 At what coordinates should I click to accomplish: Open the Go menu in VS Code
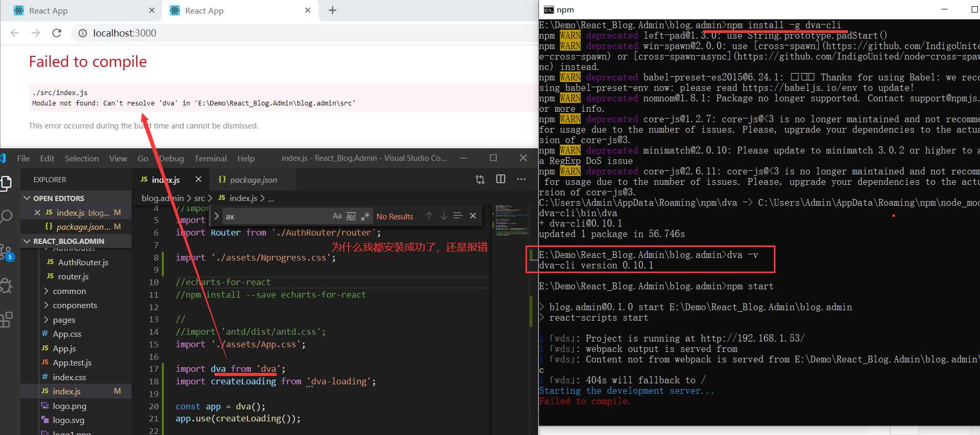pyautogui.click(x=143, y=158)
